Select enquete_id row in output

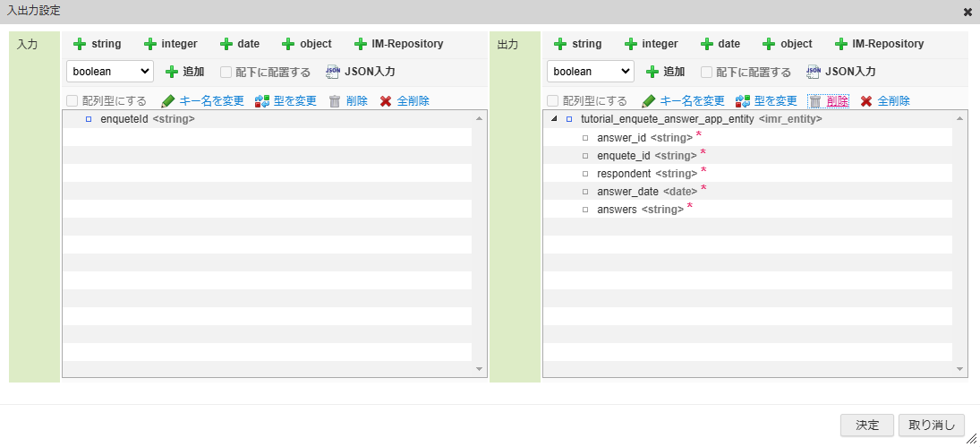point(748,155)
